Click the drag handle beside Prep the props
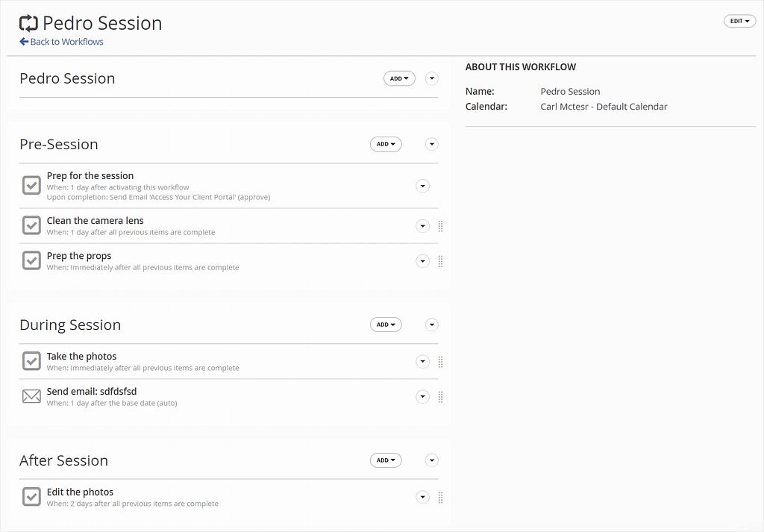 [x=440, y=261]
